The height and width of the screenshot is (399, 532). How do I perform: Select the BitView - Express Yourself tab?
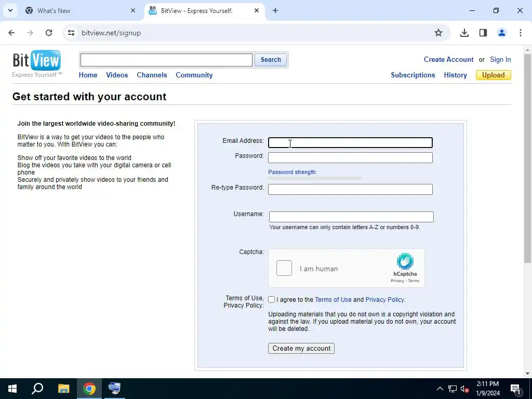click(205, 10)
